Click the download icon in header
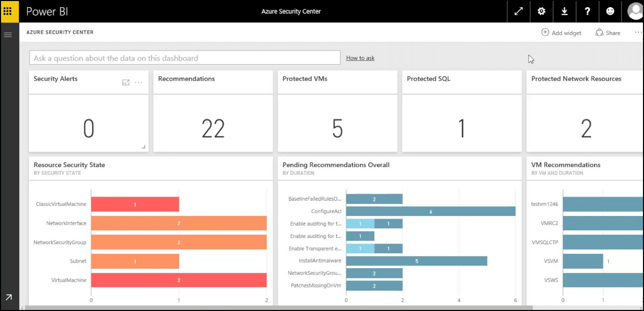This screenshot has height=311, width=644. coord(564,11)
